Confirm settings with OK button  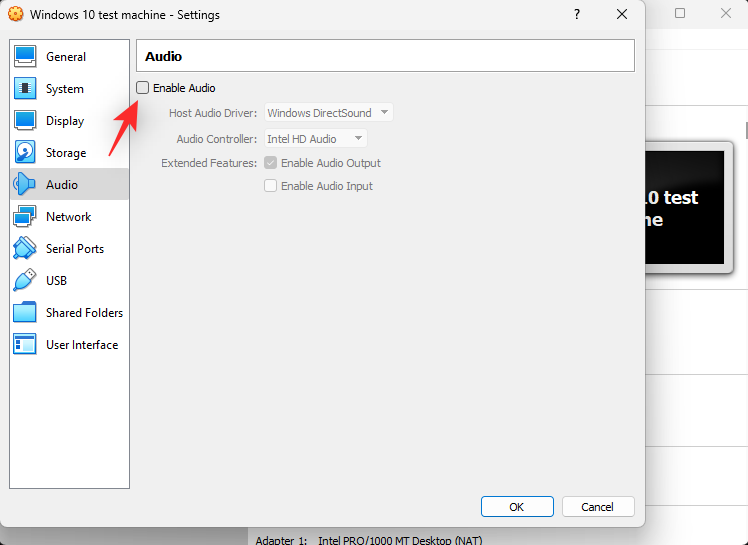pyautogui.click(x=517, y=506)
